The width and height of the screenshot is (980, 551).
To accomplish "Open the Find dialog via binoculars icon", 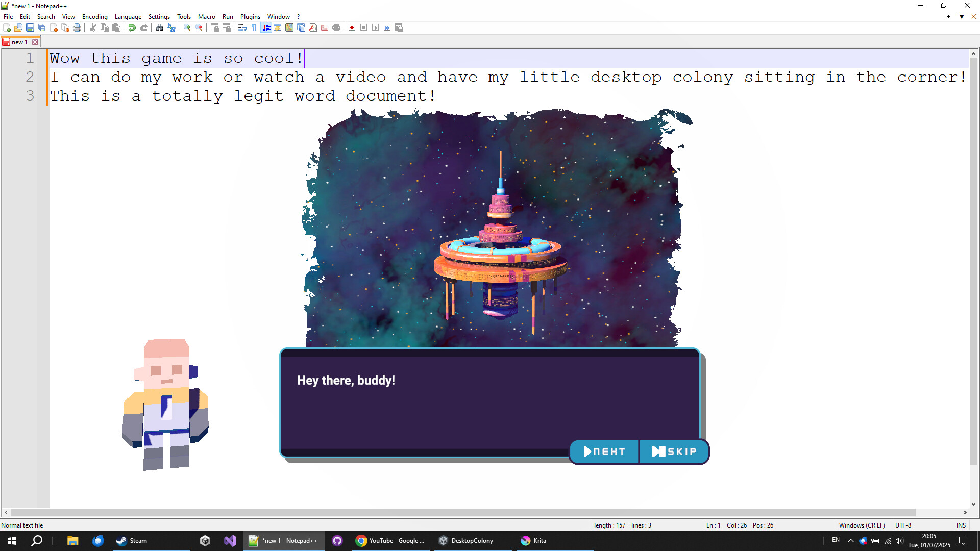I will click(158, 28).
